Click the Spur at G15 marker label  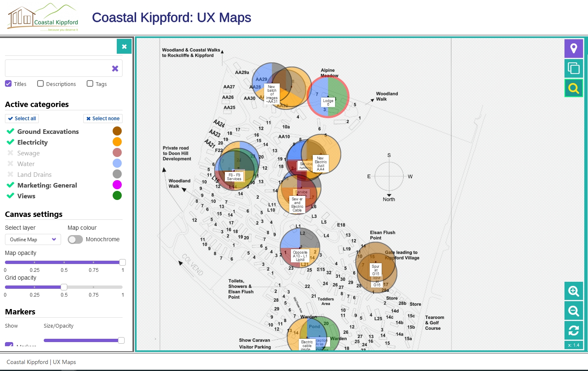click(x=375, y=270)
